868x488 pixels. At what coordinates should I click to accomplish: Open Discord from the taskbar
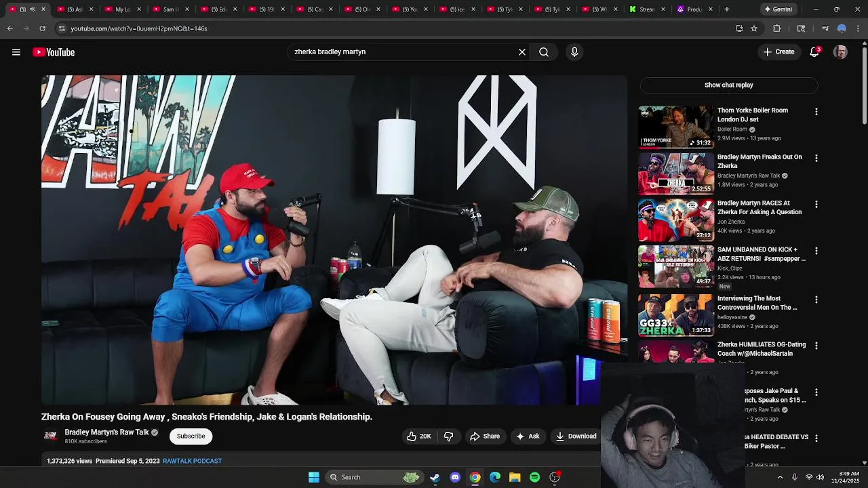[x=455, y=477]
